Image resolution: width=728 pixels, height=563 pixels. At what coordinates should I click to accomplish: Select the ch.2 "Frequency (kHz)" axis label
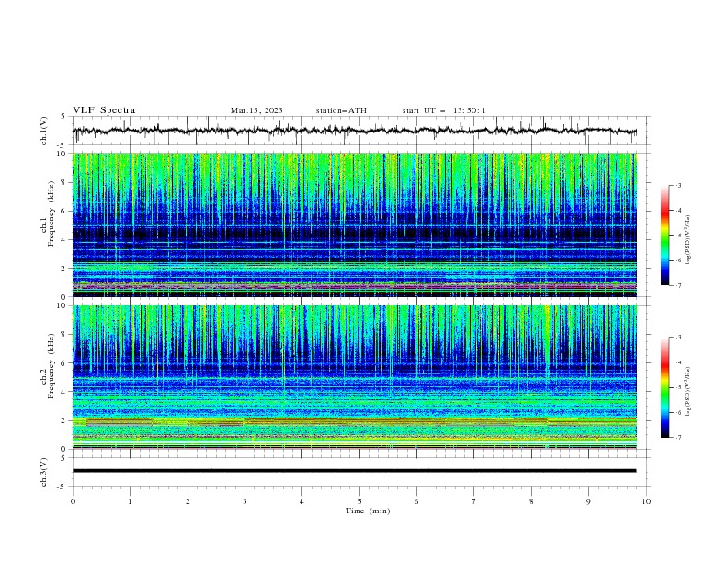click(x=51, y=366)
